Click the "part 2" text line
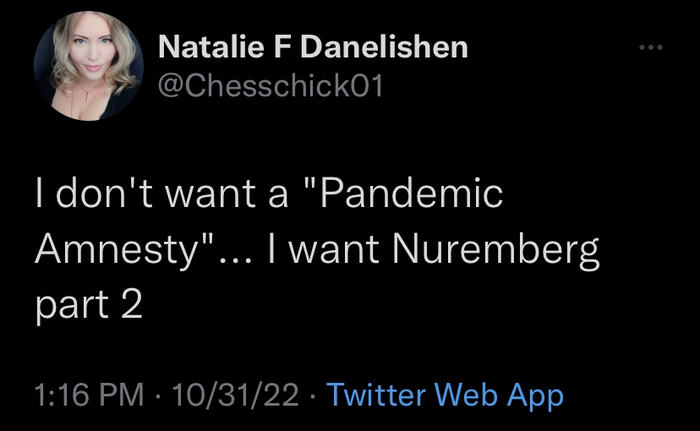The height and width of the screenshot is (431, 700). pos(89,306)
